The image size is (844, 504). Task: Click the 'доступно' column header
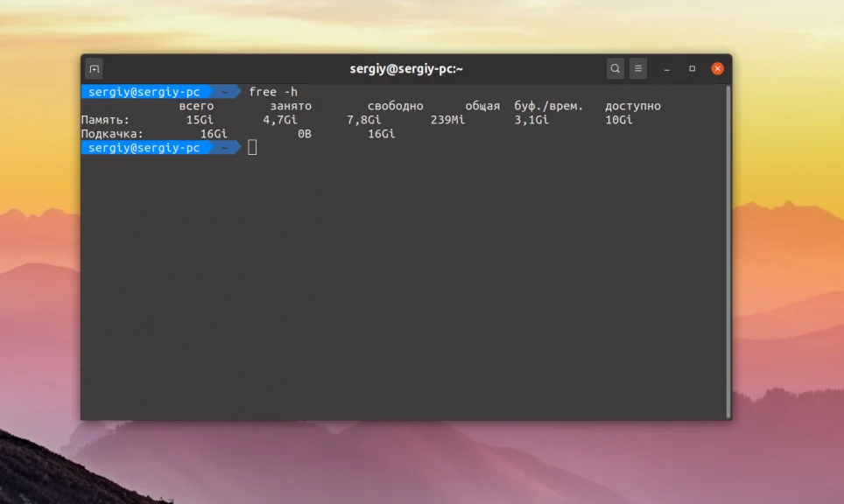(632, 106)
